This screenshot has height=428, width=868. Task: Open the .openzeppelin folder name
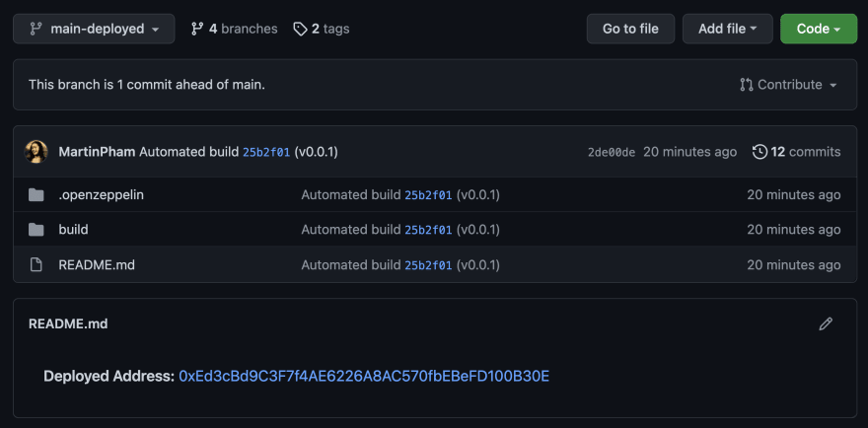[x=102, y=195]
